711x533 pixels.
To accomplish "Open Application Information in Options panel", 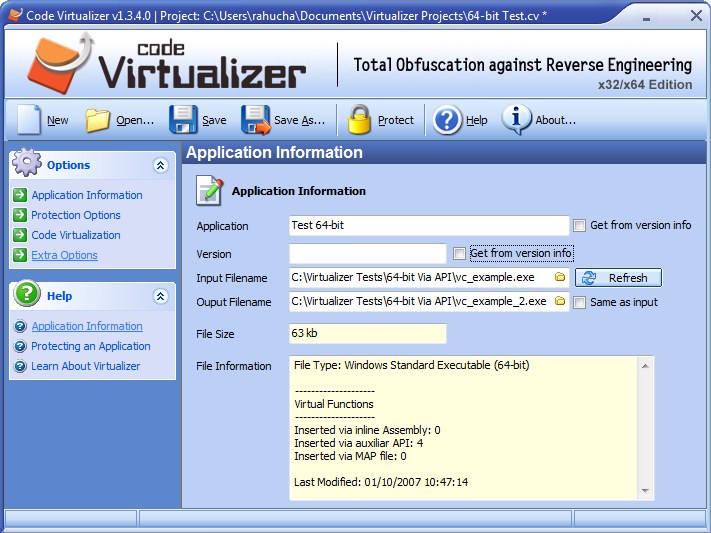I will click(87, 195).
